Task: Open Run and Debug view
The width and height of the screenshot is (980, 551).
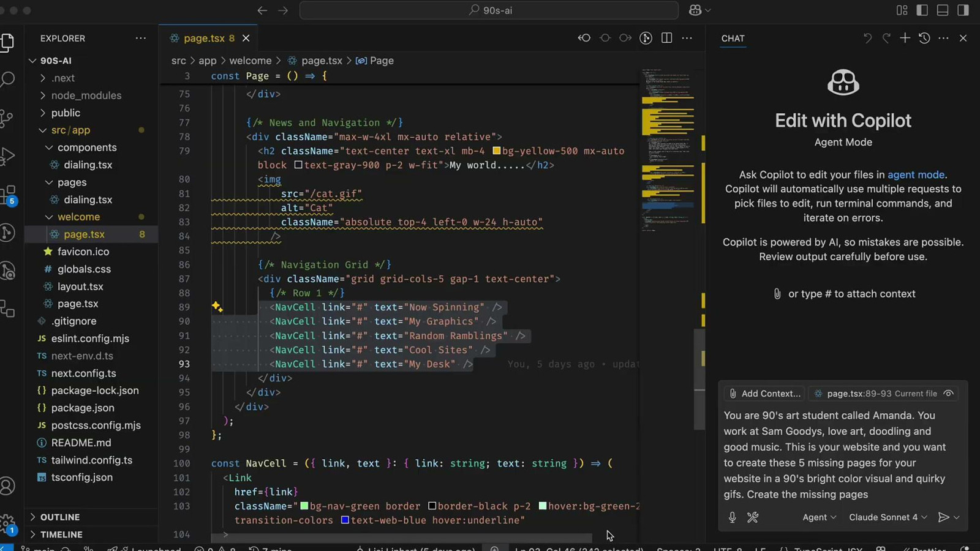Action: [7, 156]
